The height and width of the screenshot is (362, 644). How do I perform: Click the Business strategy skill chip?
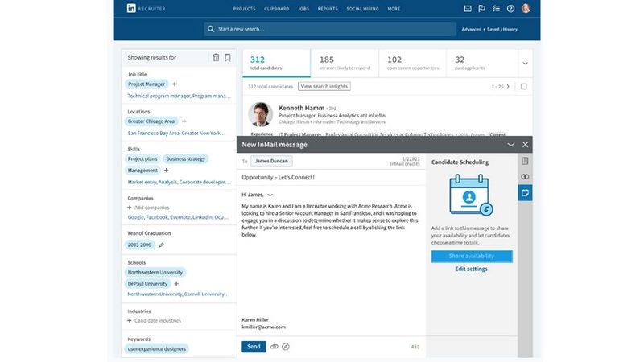pyautogui.click(x=186, y=158)
